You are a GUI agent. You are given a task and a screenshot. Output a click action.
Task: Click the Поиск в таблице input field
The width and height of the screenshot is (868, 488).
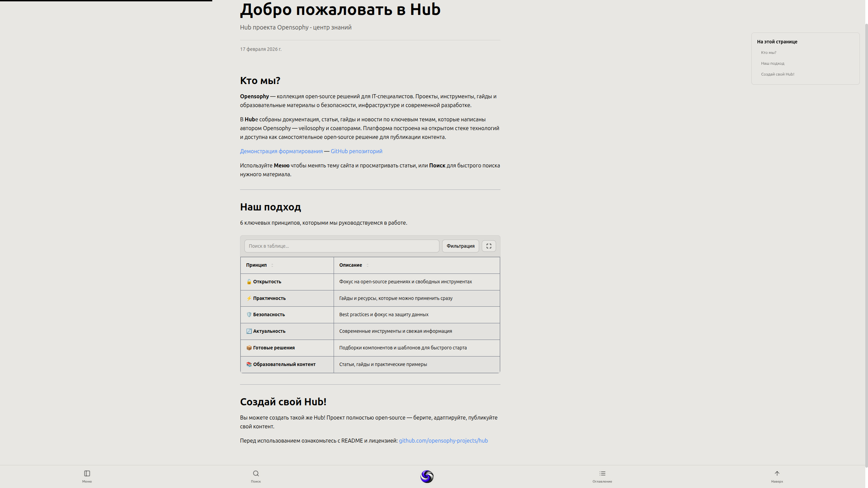(x=341, y=246)
